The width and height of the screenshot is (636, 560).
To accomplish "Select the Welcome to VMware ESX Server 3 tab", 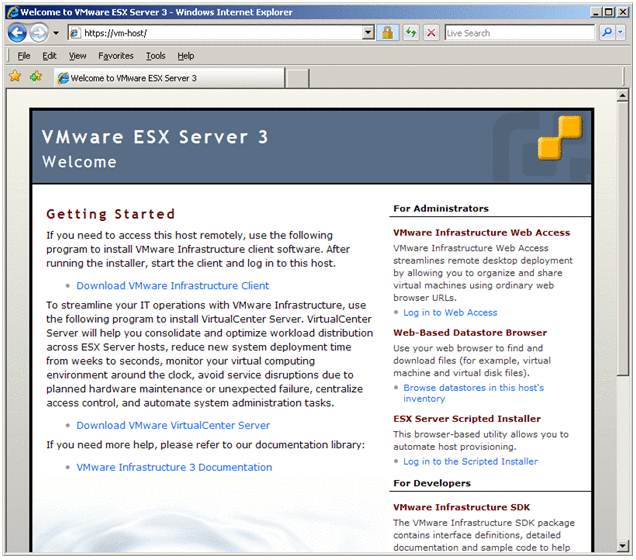I will pos(170,78).
